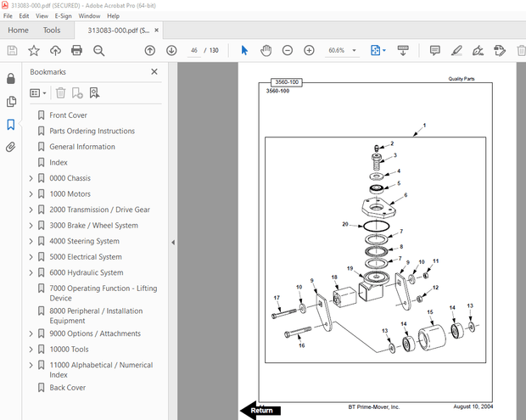Open the Parts Ordering Instructions bookmark
526x420 pixels.
click(92, 132)
